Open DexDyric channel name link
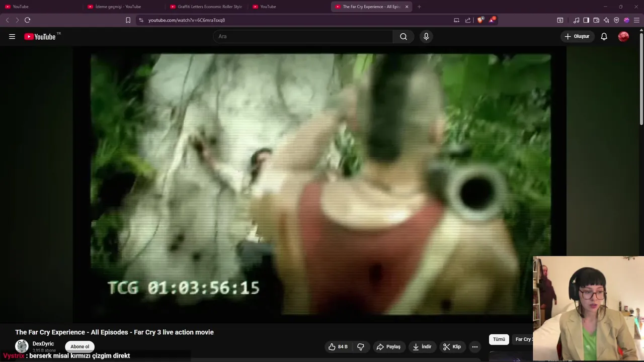The width and height of the screenshot is (644, 362). click(x=43, y=344)
